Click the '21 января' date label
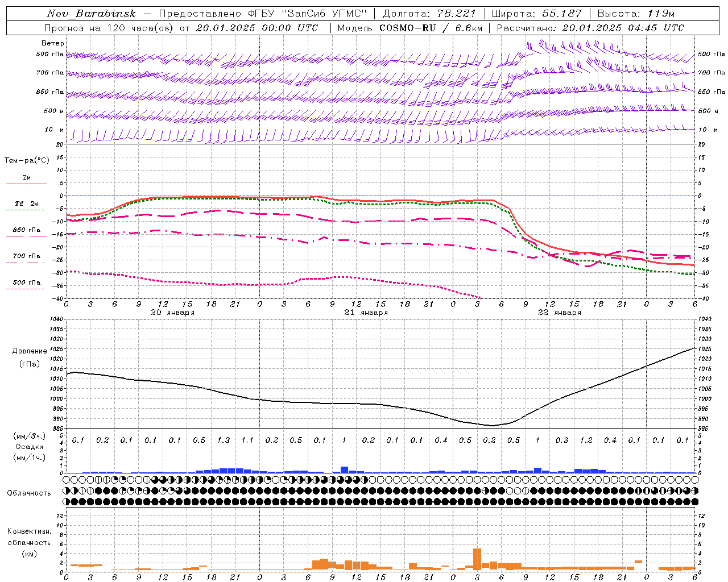 [x=366, y=312]
